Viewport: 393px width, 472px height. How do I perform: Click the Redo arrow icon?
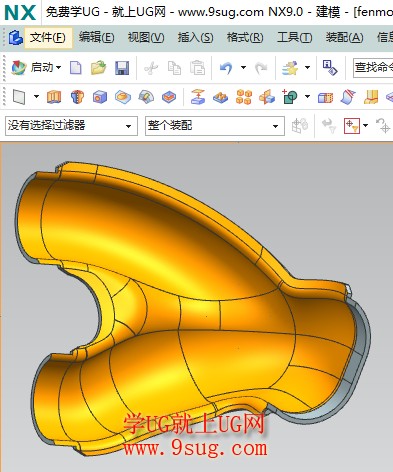(x=261, y=68)
